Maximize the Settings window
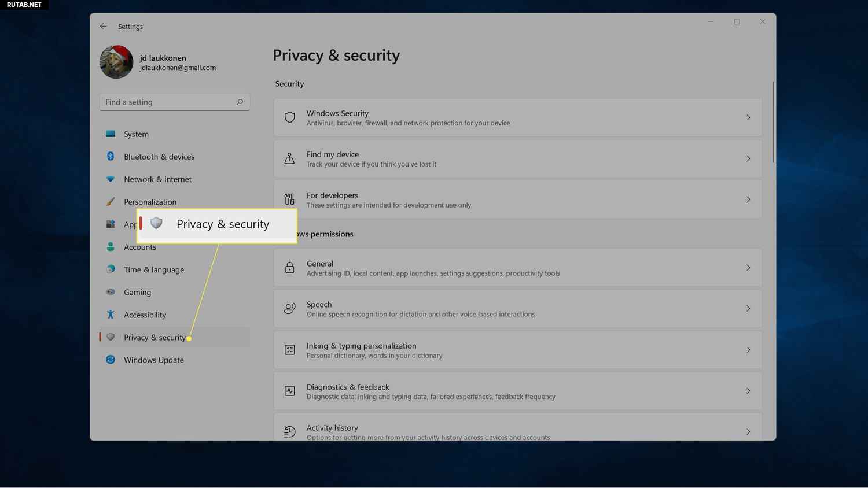 [x=737, y=21]
